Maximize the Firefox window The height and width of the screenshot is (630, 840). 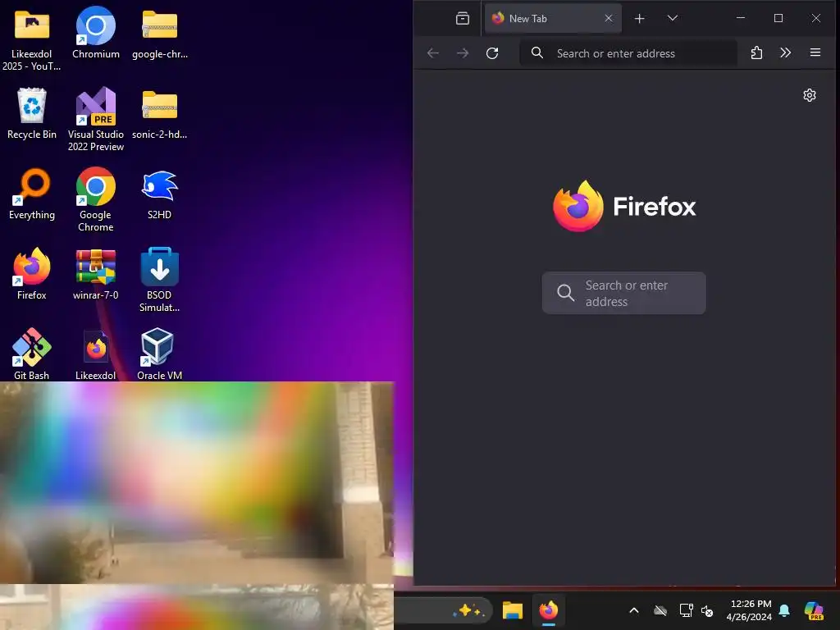[x=778, y=18]
